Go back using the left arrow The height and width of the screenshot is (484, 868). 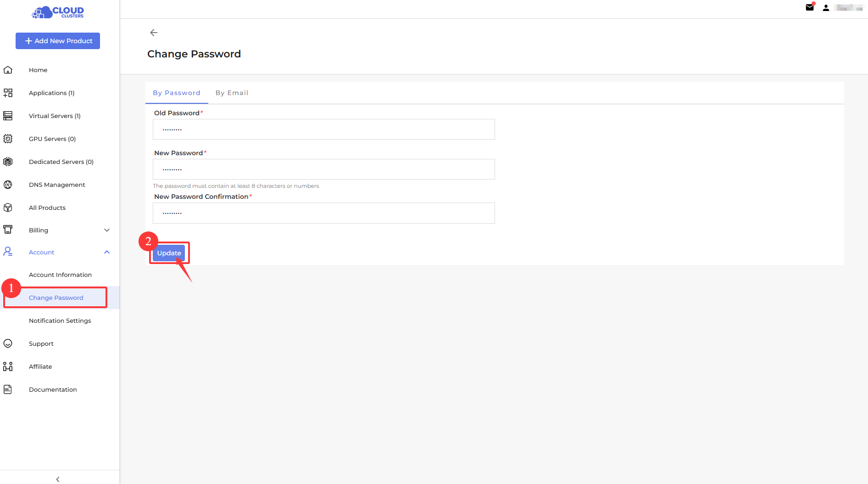tap(154, 33)
